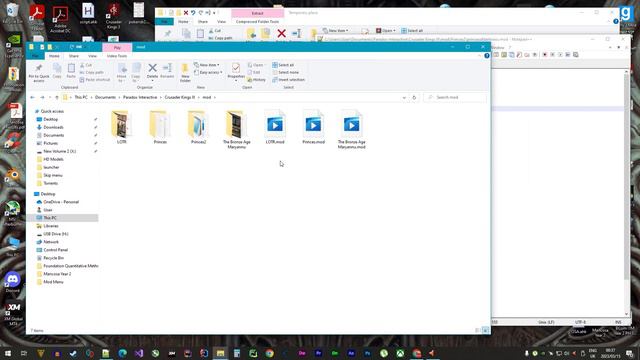Viewport: 640px width, 360px height.
Task: Click Select none in the ribbon
Action: click(285, 72)
